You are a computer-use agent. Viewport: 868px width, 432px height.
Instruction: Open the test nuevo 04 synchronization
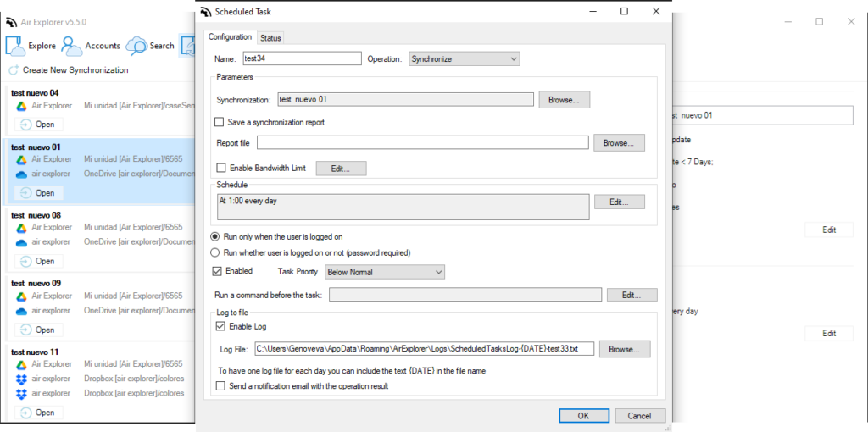point(39,125)
